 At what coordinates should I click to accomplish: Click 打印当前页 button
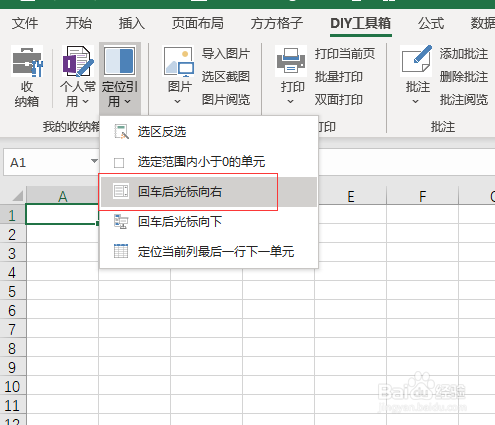click(345, 54)
